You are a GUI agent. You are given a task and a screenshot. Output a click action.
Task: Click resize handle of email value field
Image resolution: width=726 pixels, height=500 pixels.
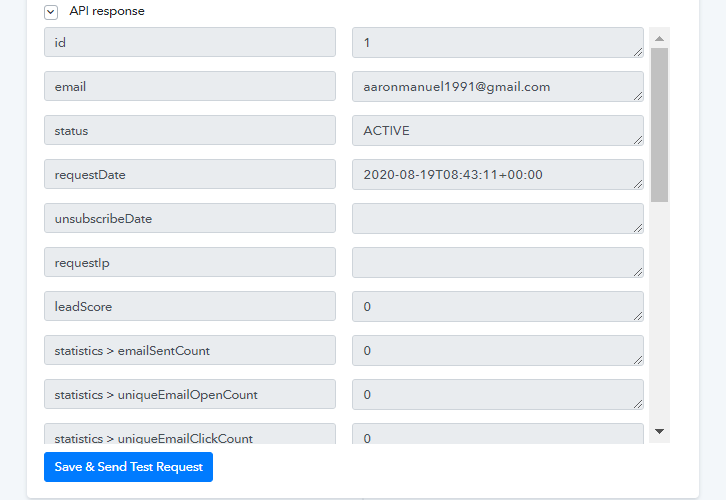click(x=638, y=96)
